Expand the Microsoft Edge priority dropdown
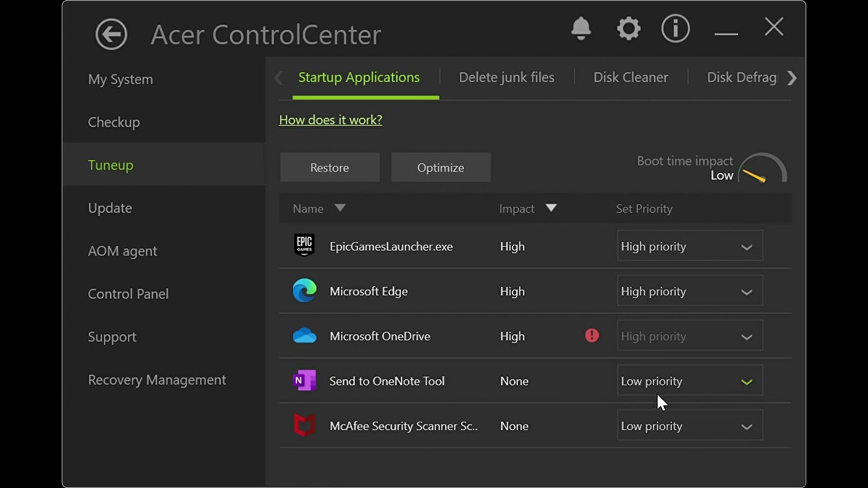This screenshot has width=868, height=488. [x=690, y=291]
